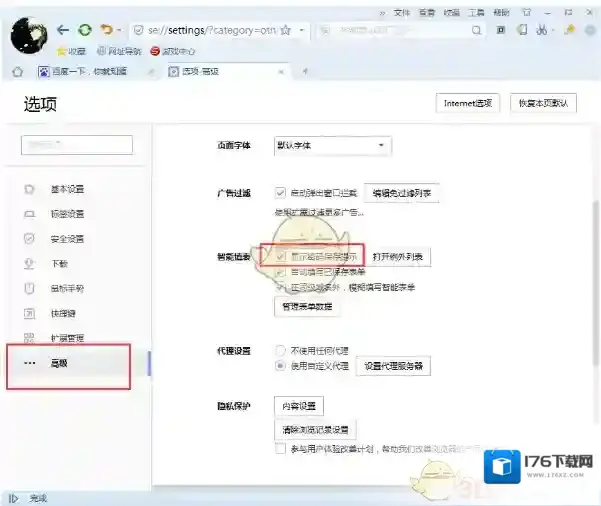Image resolution: width=601 pixels, height=506 pixels.
Task: Open the 文件 menu
Action: point(402,13)
